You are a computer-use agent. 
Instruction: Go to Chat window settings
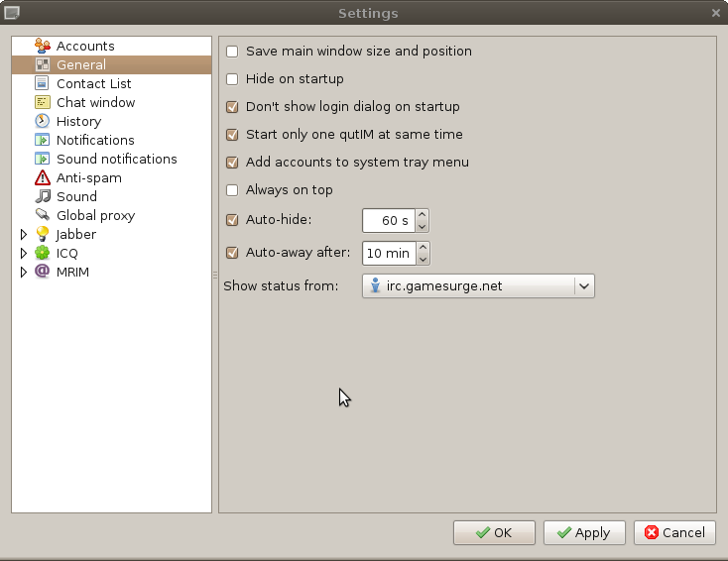(95, 102)
